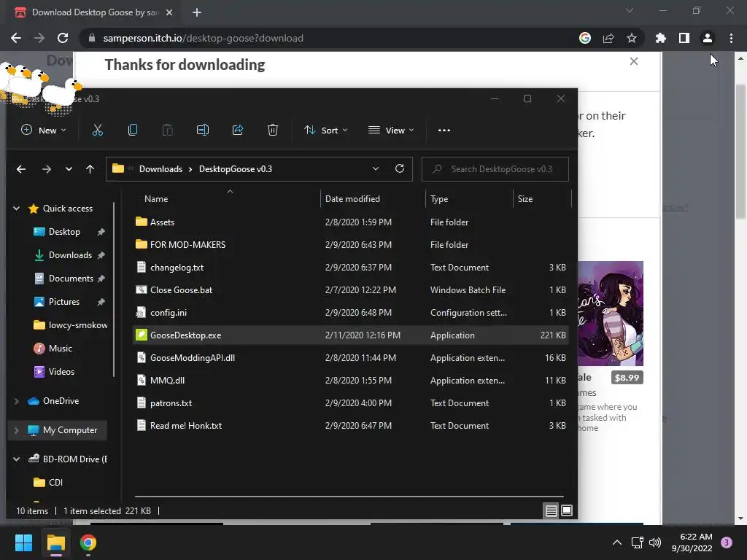This screenshot has height=560, width=747.
Task: Go up one folder level in Explorer
Action: 90,169
